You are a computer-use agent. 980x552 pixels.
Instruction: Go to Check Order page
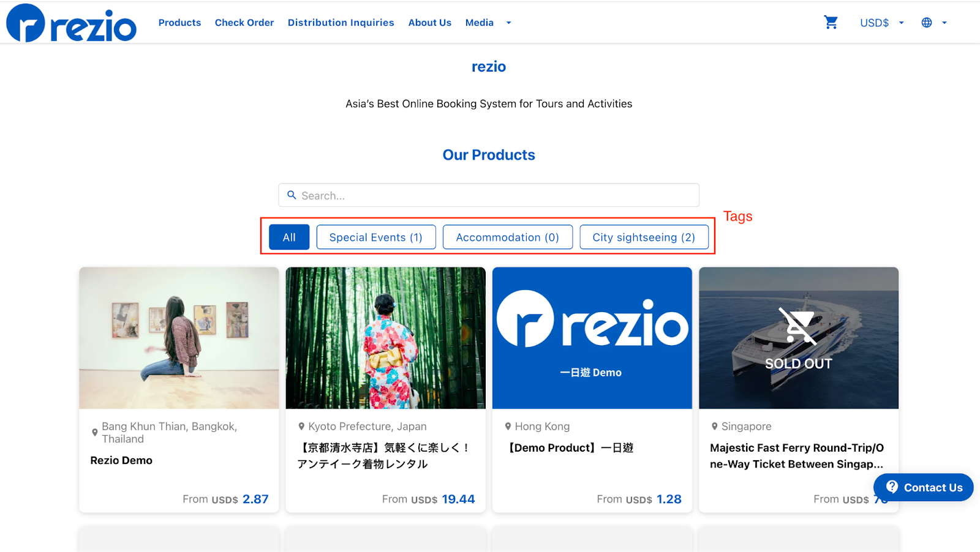click(x=244, y=23)
